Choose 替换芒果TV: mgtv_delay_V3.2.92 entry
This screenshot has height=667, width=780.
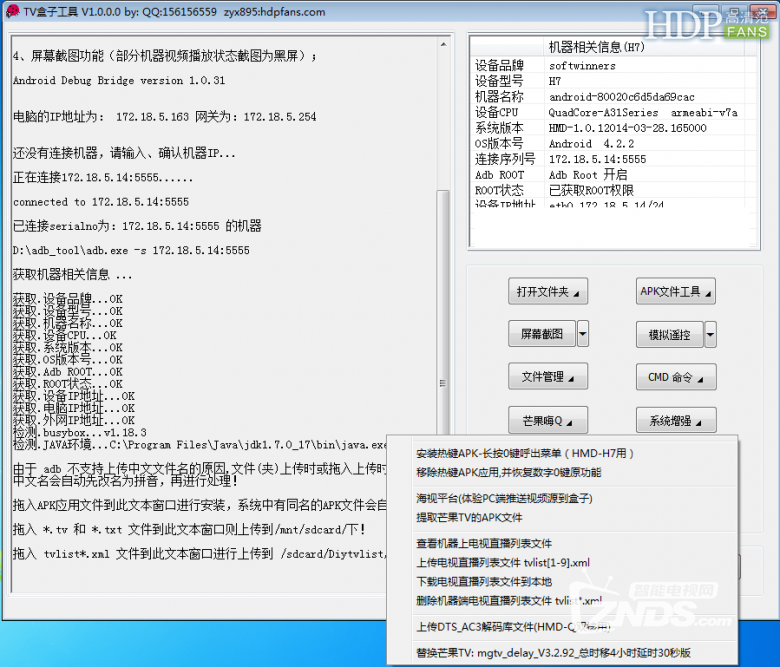553,653
